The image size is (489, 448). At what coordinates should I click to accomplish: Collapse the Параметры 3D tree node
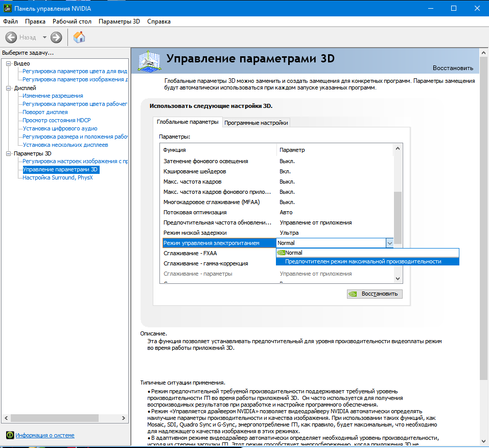pos(8,153)
